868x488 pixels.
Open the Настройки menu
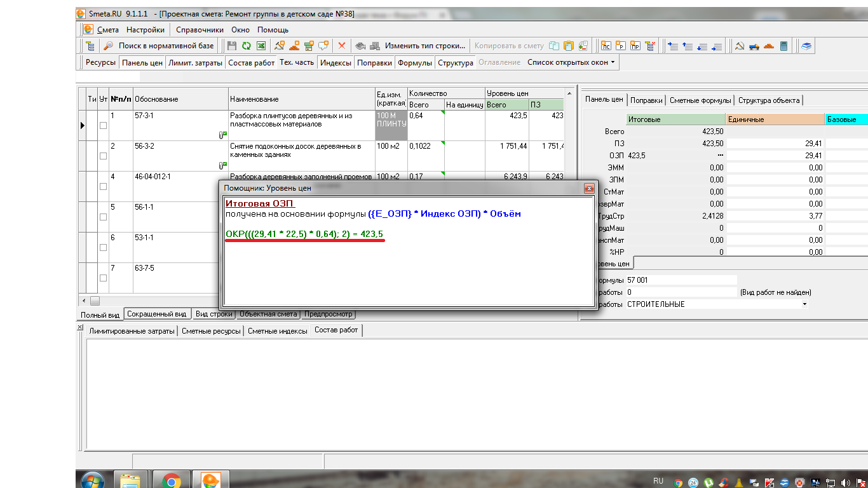click(146, 29)
